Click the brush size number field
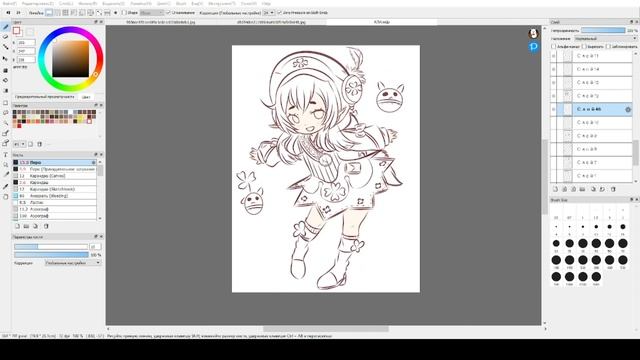This screenshot has width=640, height=360. [x=95, y=247]
